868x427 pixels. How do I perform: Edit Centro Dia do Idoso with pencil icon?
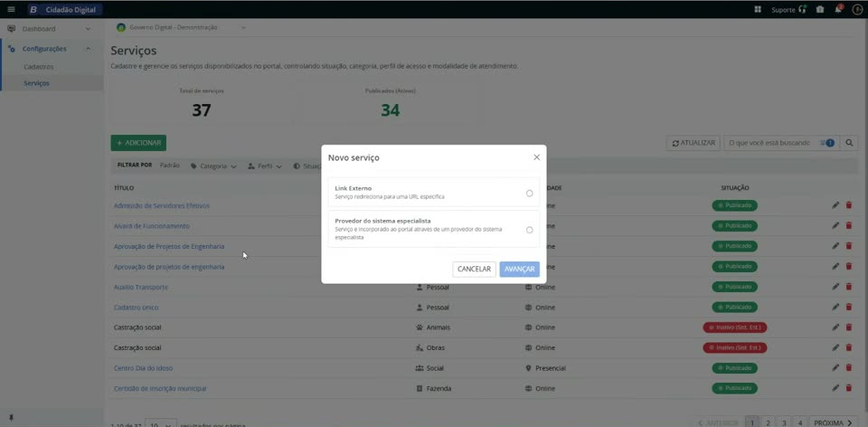[835, 367]
